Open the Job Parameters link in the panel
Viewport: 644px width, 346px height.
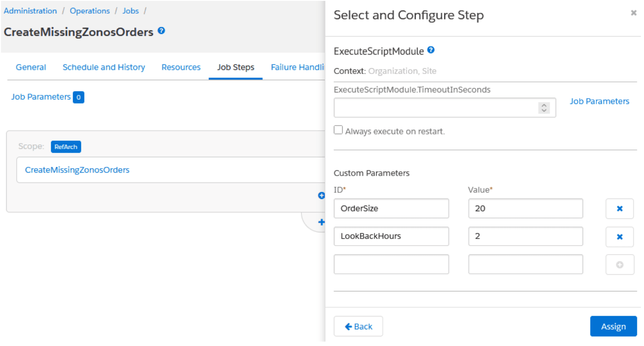pyautogui.click(x=599, y=101)
